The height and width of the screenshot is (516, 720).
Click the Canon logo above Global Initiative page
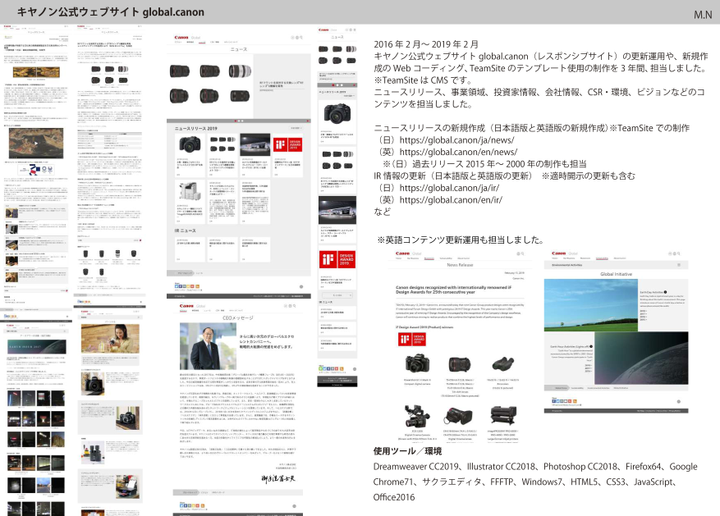[558, 253]
